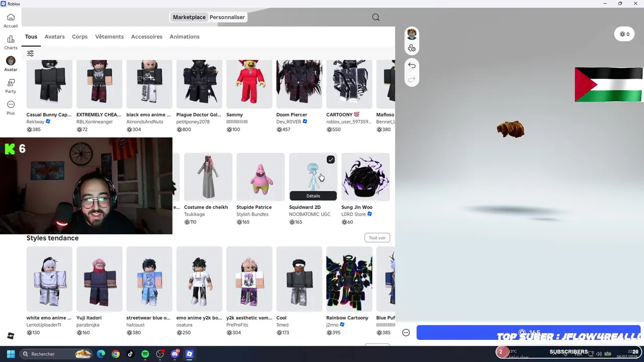The image size is (644, 362).
Task: Select the Avatars category tab
Action: (x=54, y=37)
